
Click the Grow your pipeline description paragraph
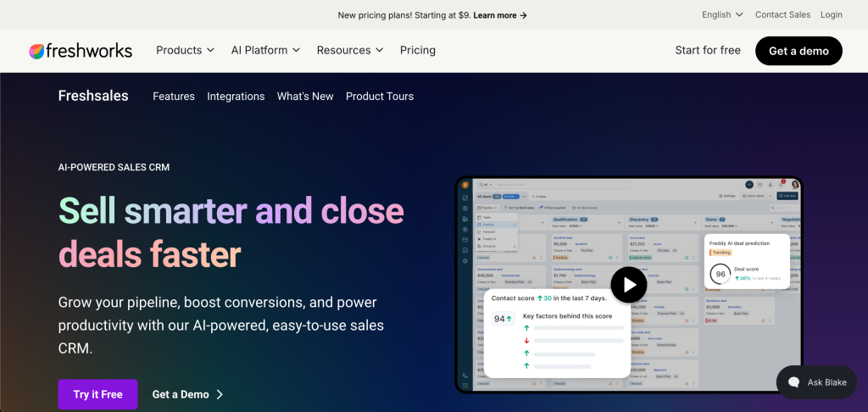tap(221, 326)
